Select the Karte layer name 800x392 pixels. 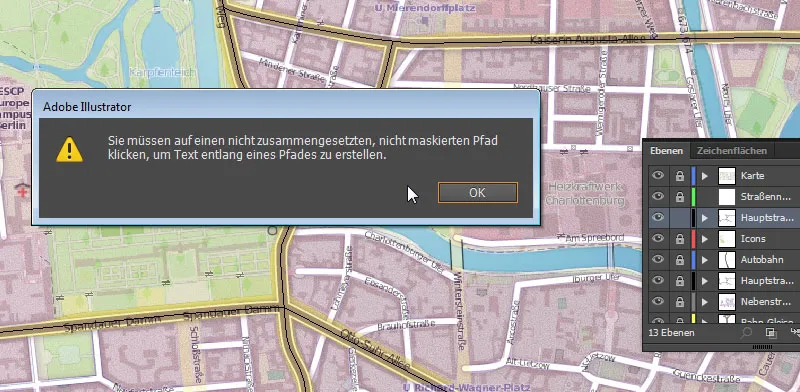tap(753, 176)
